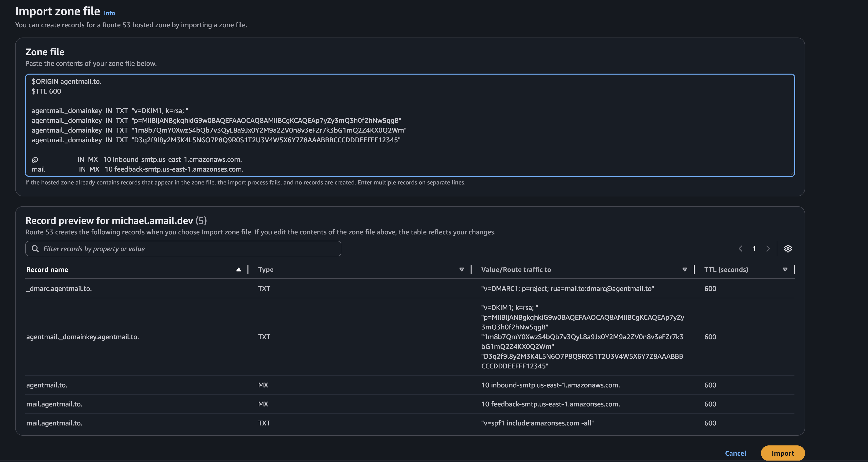
Task: Click the Cancel button
Action: pyautogui.click(x=736, y=453)
